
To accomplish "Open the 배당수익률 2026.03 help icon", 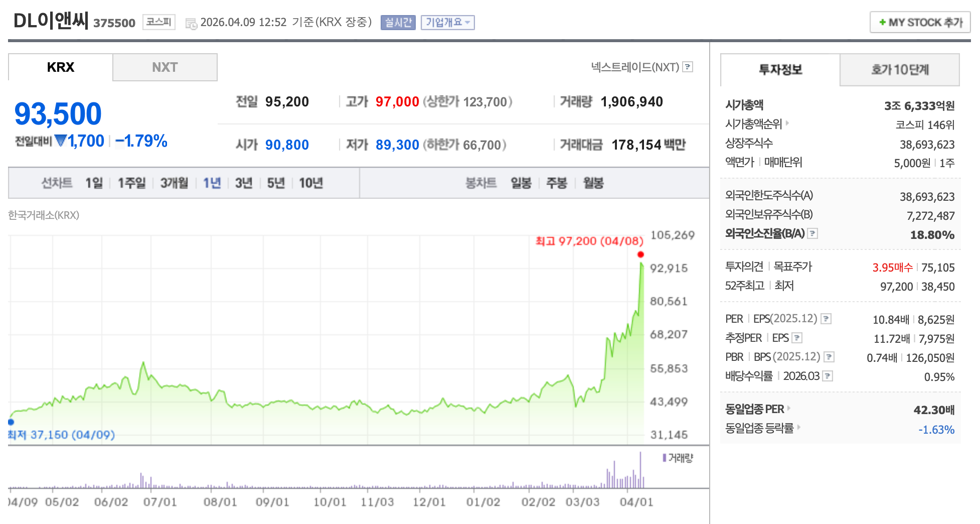I will coord(828,376).
